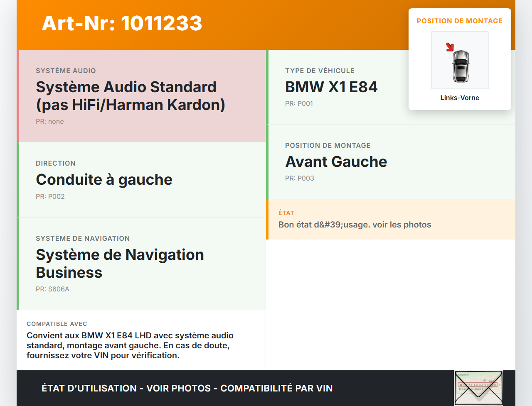
Task: Click the highlighted VIN number on the envelope
Action: (478, 384)
